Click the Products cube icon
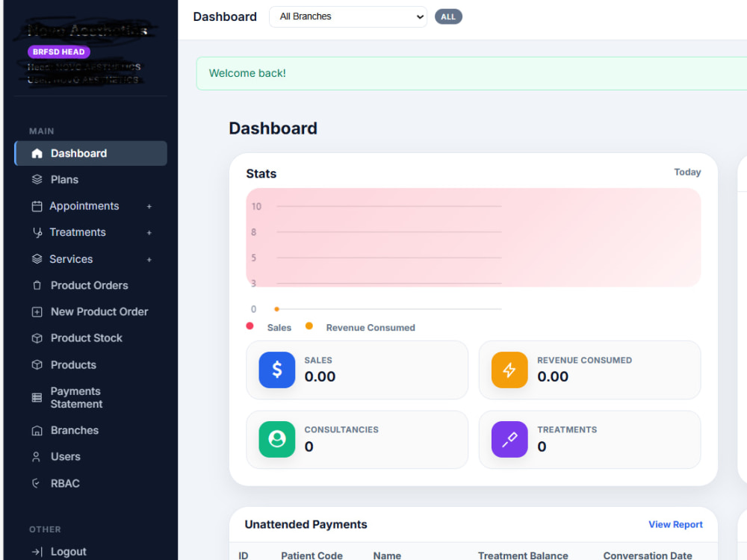The width and height of the screenshot is (747, 560). pyautogui.click(x=37, y=365)
